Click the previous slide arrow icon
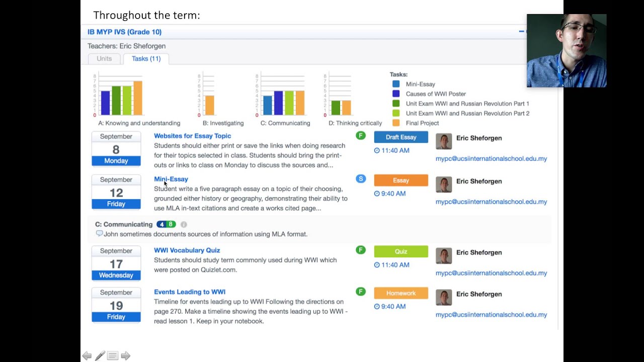644x362 pixels. pos(87,356)
